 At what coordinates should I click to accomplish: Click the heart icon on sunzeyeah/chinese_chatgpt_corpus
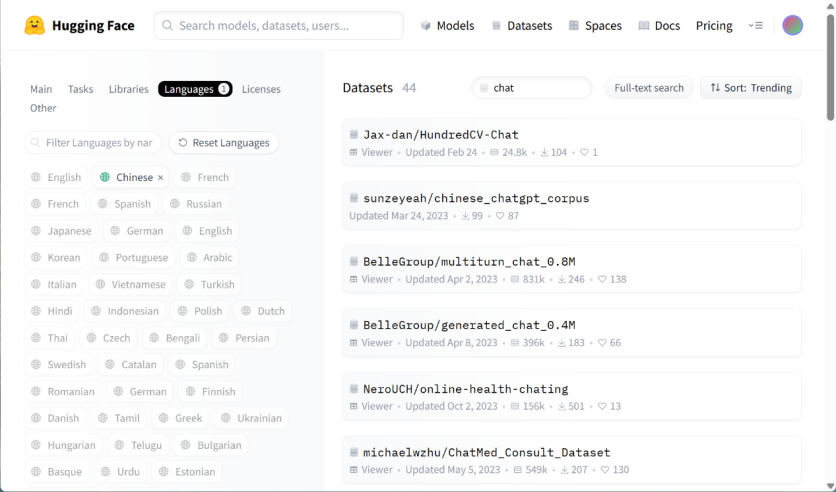(x=500, y=216)
